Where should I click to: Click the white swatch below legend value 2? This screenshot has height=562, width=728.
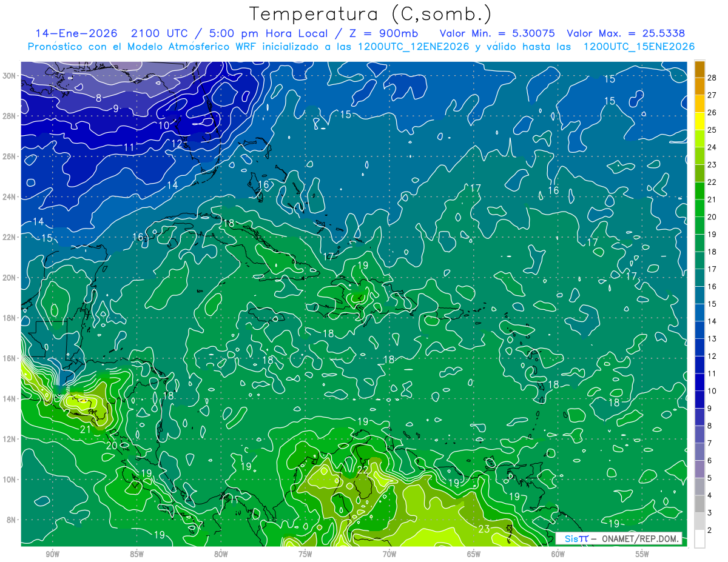click(699, 539)
